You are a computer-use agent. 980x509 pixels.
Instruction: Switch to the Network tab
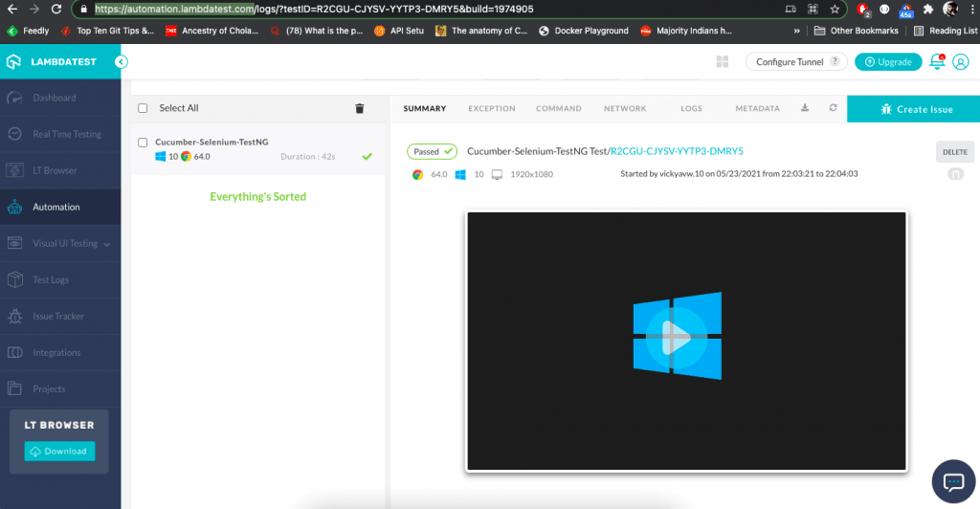pyautogui.click(x=625, y=109)
